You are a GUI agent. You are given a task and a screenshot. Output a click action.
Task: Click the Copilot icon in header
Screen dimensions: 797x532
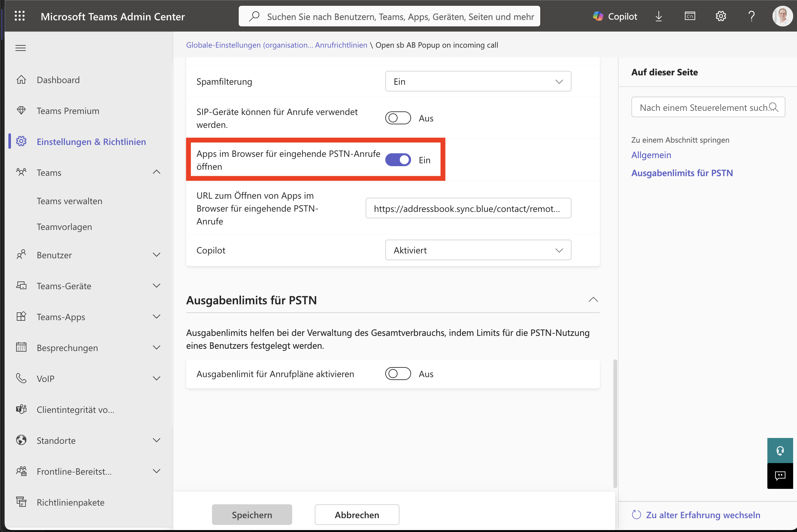[x=615, y=16]
